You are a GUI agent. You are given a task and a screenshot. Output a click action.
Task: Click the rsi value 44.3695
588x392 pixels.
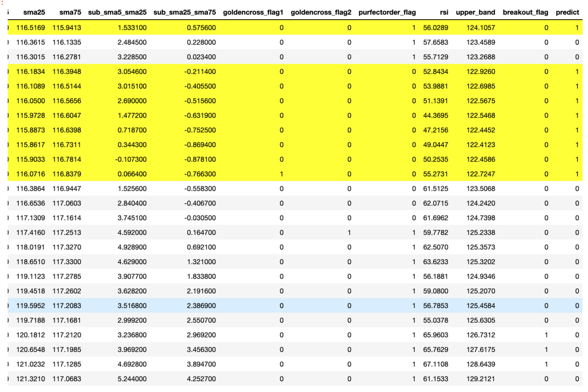[436, 116]
